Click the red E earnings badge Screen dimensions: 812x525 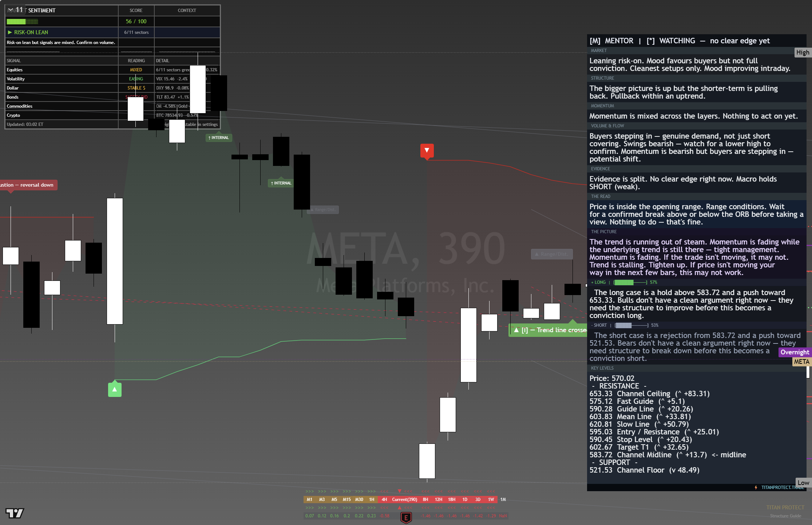coord(406,517)
